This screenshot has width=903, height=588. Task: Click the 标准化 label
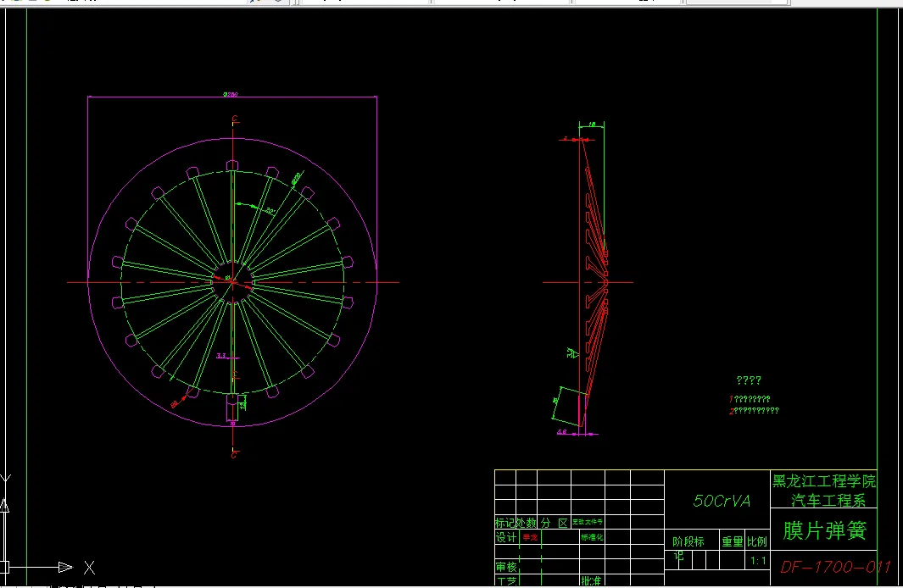(x=592, y=537)
